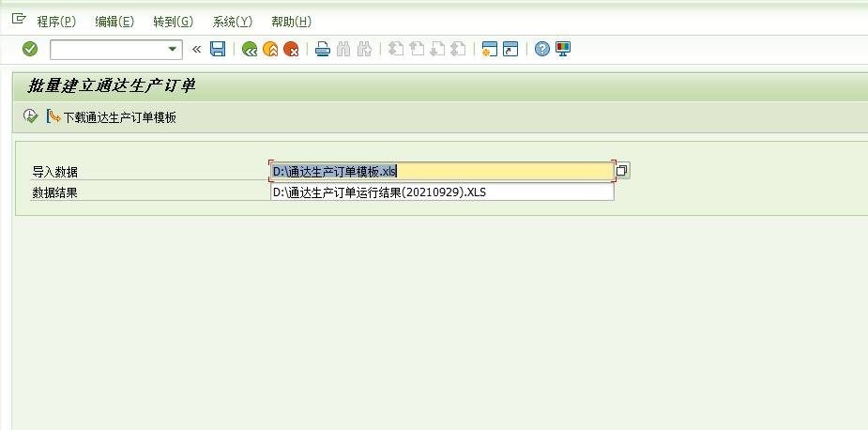Click the Find binoculars icon

(343, 50)
